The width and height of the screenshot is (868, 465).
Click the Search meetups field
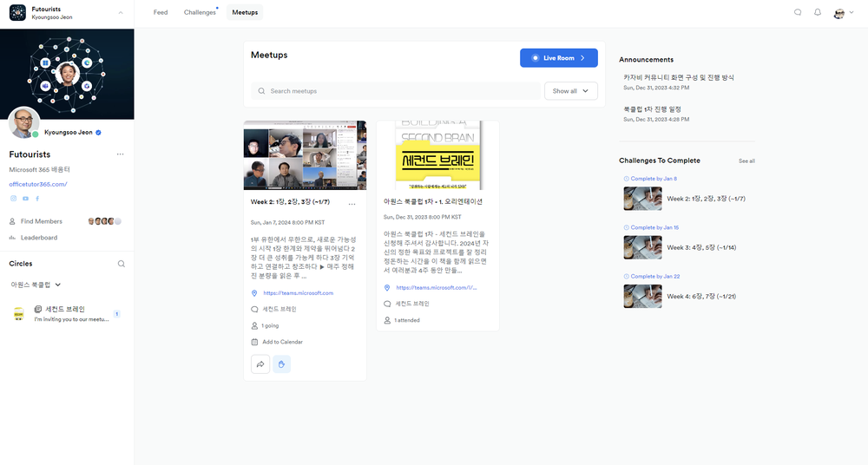click(x=395, y=91)
